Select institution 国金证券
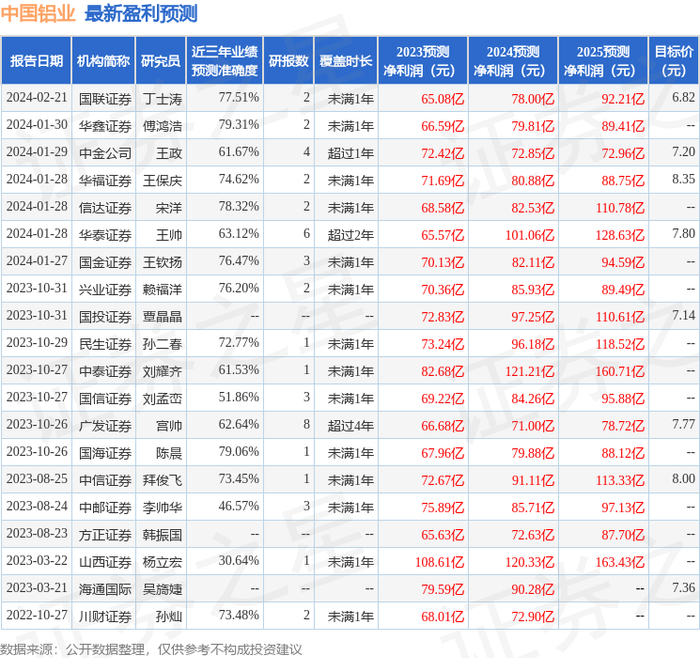 pyautogui.click(x=105, y=262)
